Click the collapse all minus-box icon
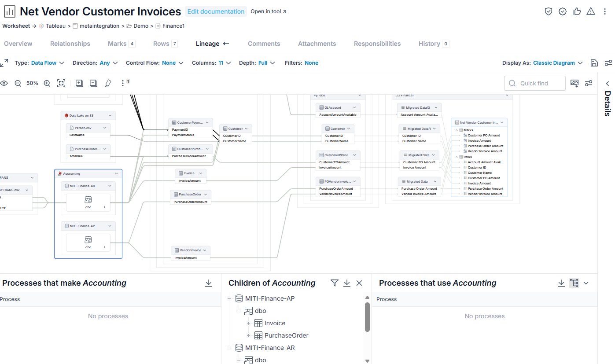 (93, 83)
